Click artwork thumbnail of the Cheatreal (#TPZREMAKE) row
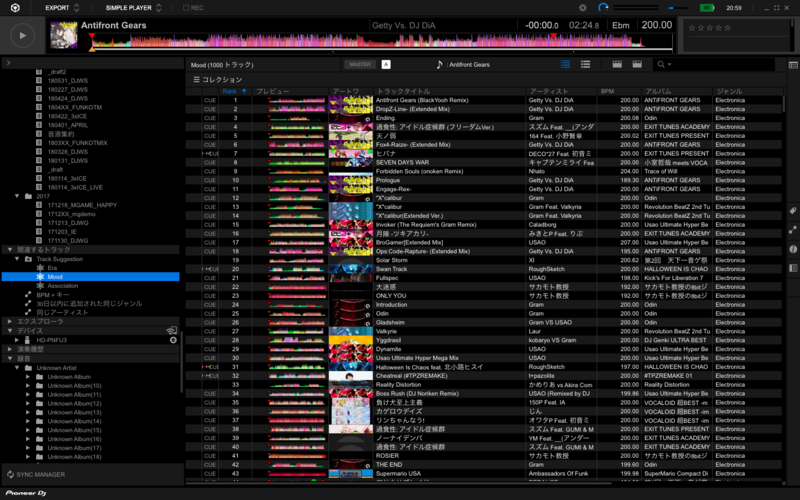Viewport: 800px width, 500px height. (x=351, y=376)
